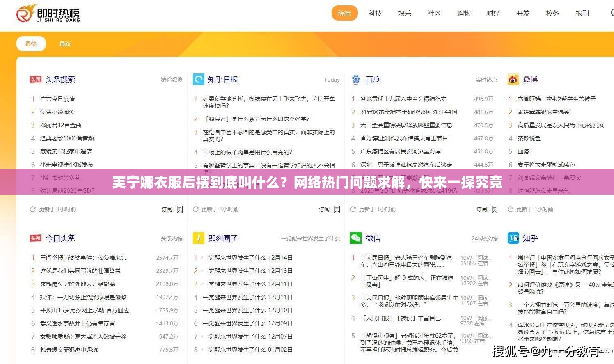This screenshot has width=614, height=364.
Task: Click the 芙宁娜衣服后摆 banner headline
Action: (307, 182)
